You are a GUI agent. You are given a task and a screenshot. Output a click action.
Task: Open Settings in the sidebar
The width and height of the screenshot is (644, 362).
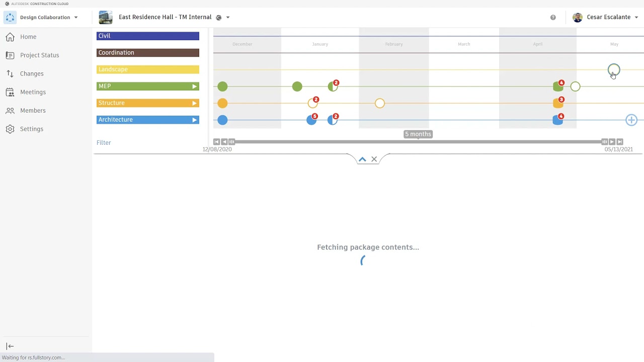coord(31,129)
